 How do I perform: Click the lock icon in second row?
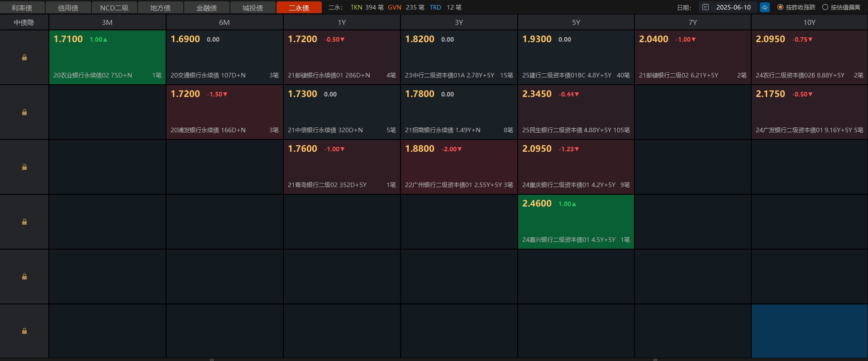tap(24, 112)
